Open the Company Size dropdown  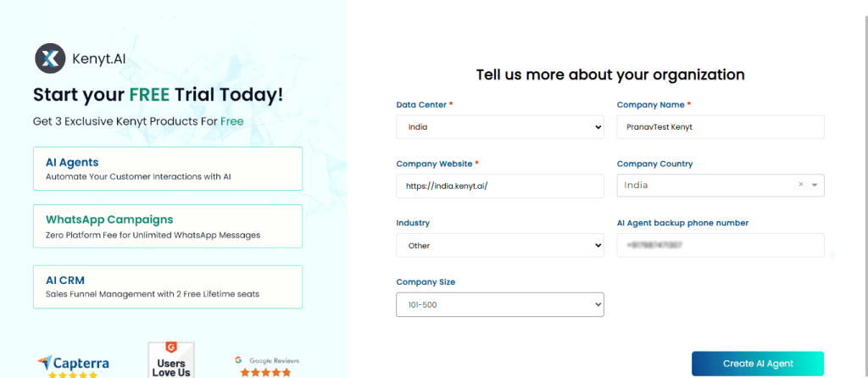pos(500,304)
